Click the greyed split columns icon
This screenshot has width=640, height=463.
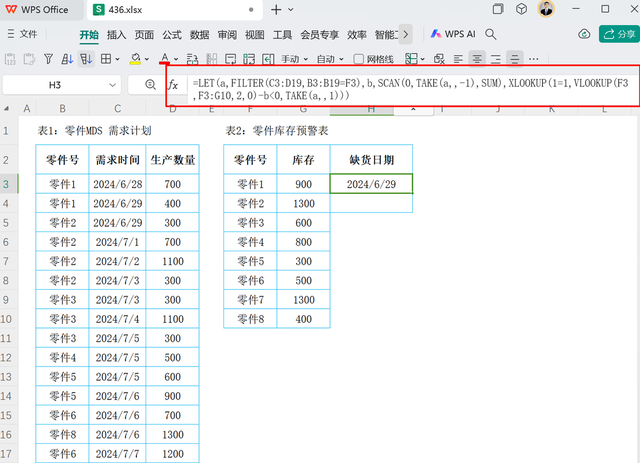211,59
